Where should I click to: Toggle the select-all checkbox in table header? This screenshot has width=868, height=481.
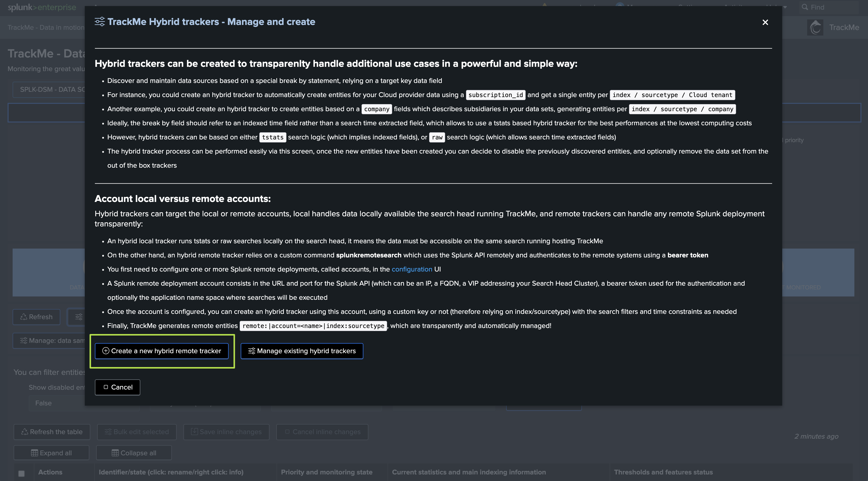21,474
